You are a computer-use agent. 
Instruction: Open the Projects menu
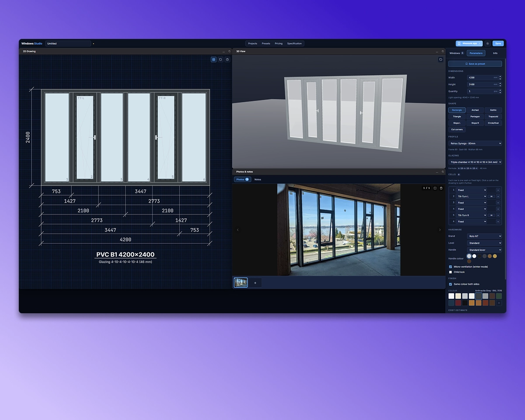252,44
